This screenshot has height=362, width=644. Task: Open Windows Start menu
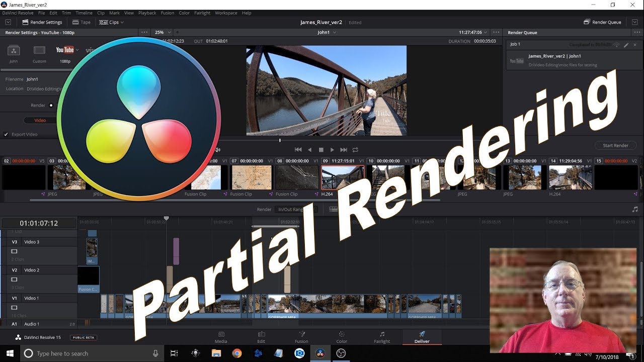point(10,353)
